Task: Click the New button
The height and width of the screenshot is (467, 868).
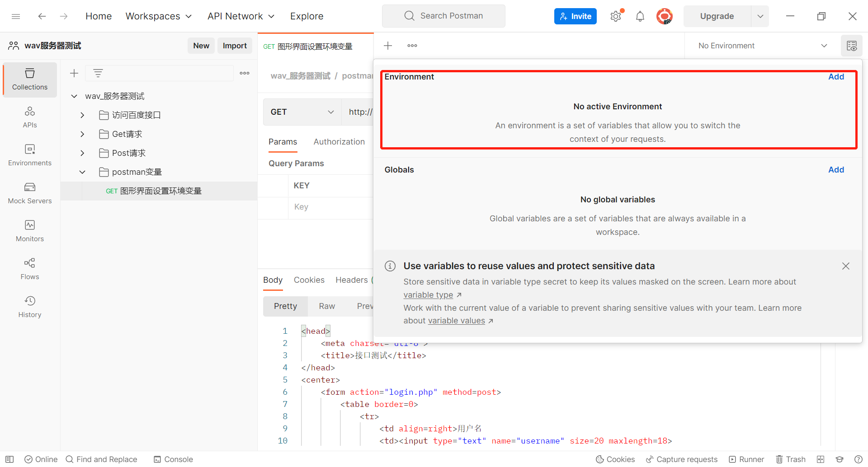Action: 201,46
